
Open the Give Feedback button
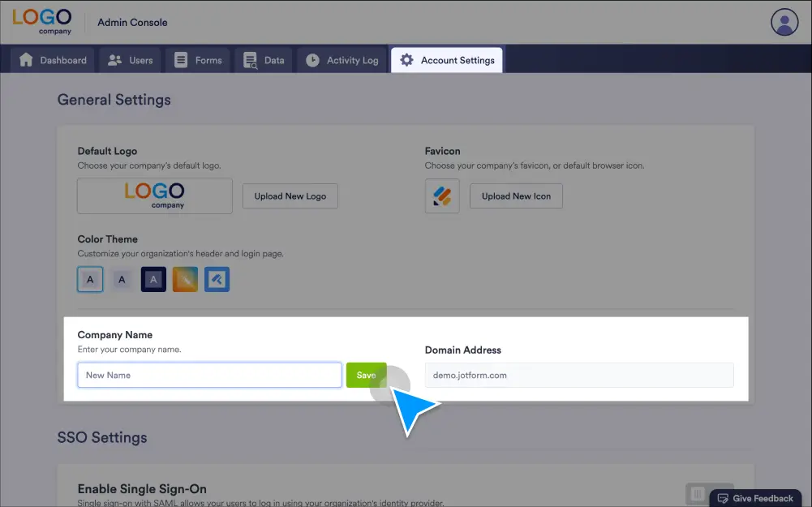click(754, 498)
